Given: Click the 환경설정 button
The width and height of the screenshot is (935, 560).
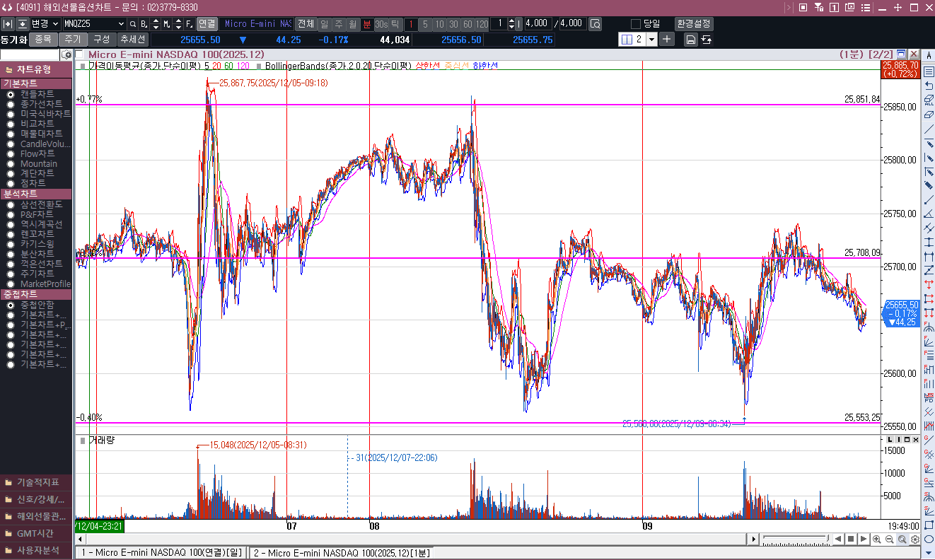Looking at the screenshot, I should pos(694,23).
